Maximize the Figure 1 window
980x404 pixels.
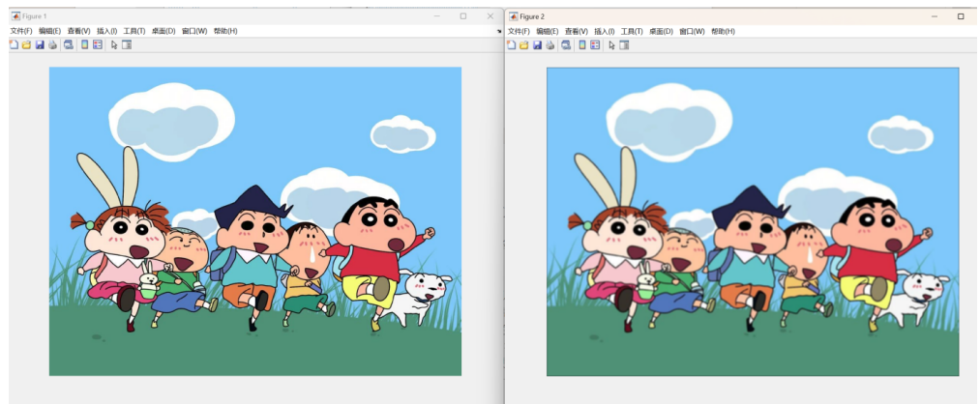point(463,16)
